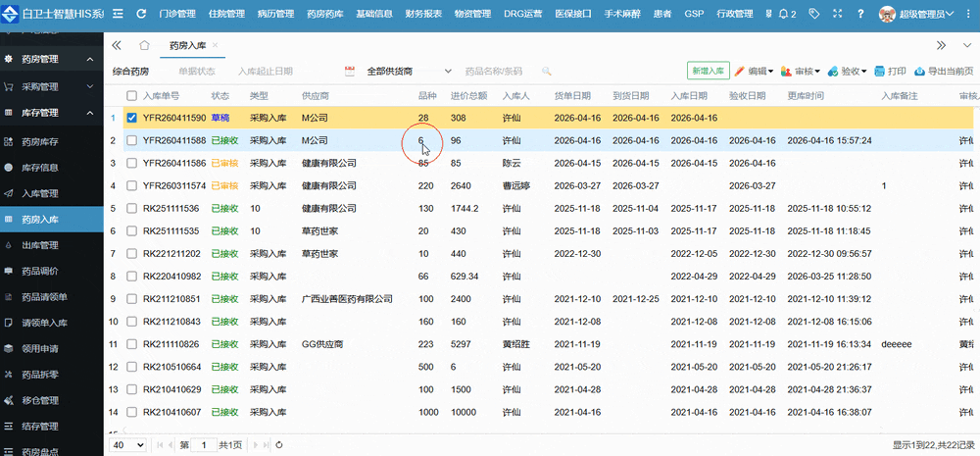Click the home icon tab
Image resolution: width=980 pixels, height=456 pixels.
pos(144,46)
